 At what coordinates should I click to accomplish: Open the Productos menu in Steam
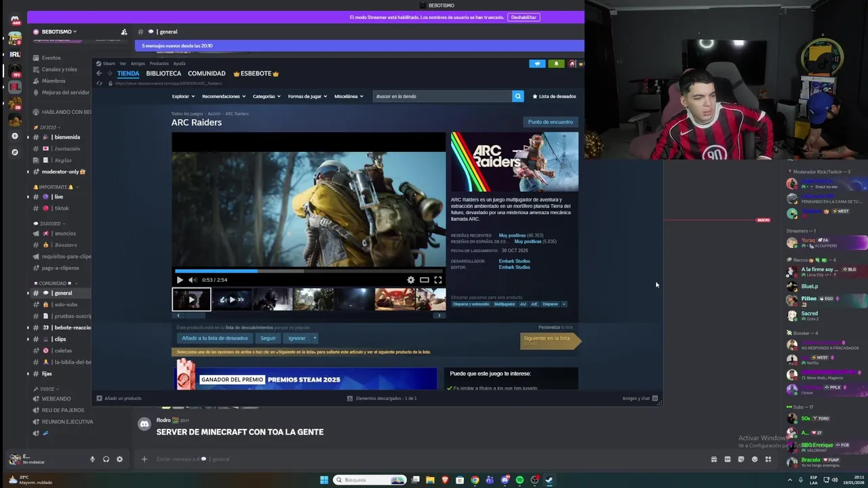coord(159,64)
